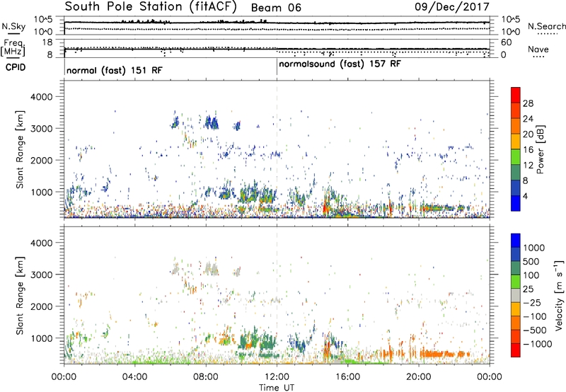
Task: Click the blue bottom of power colorbar
Action: click(x=516, y=203)
